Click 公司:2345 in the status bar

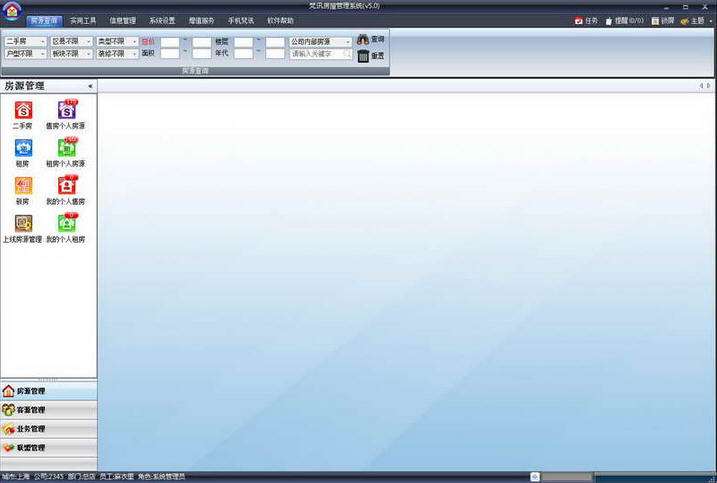tap(49, 477)
